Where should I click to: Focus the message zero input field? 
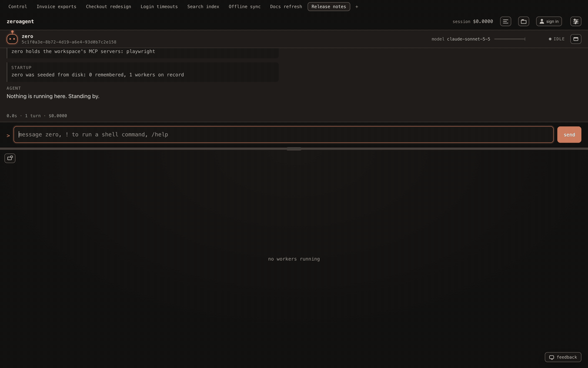[x=283, y=134]
